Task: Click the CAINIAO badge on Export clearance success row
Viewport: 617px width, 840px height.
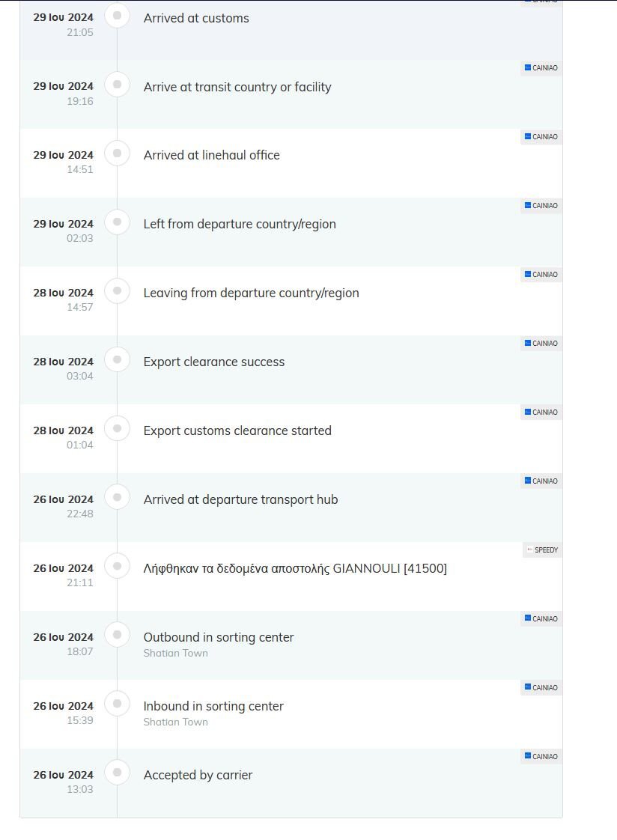Action: point(541,344)
